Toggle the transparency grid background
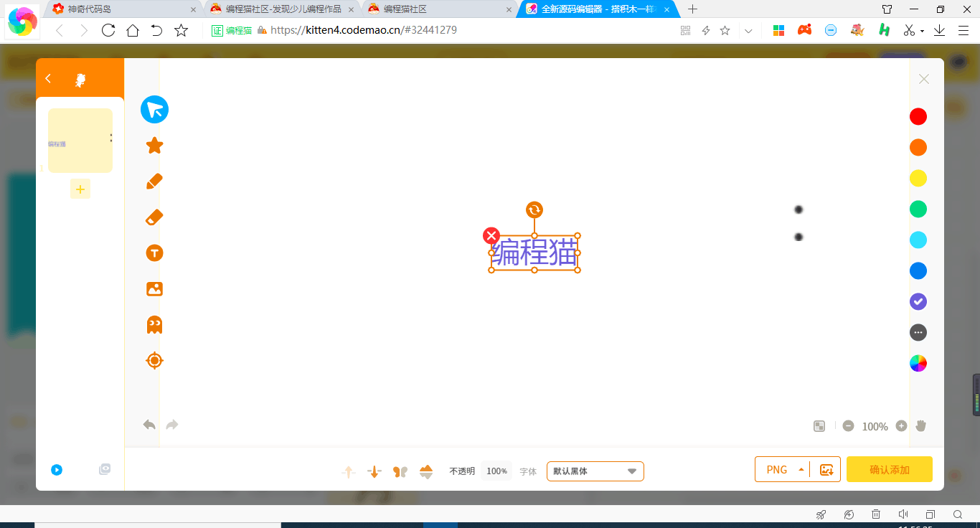This screenshot has height=528, width=980. 819,426
